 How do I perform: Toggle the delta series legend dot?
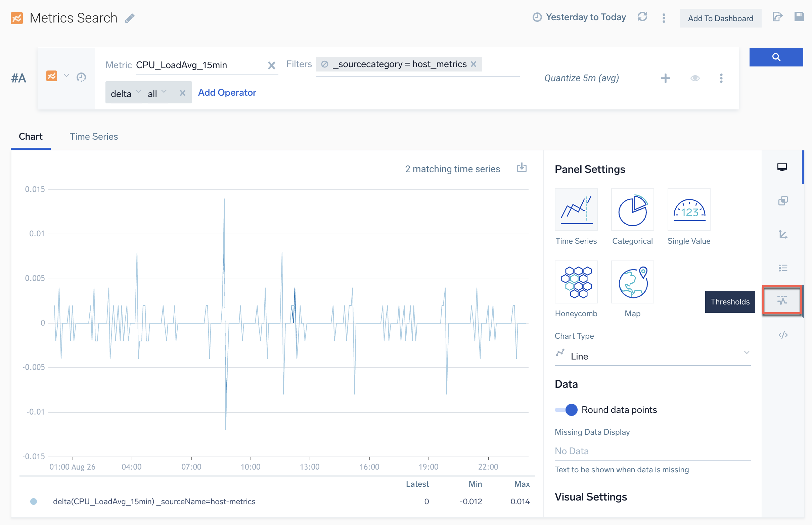click(x=34, y=501)
